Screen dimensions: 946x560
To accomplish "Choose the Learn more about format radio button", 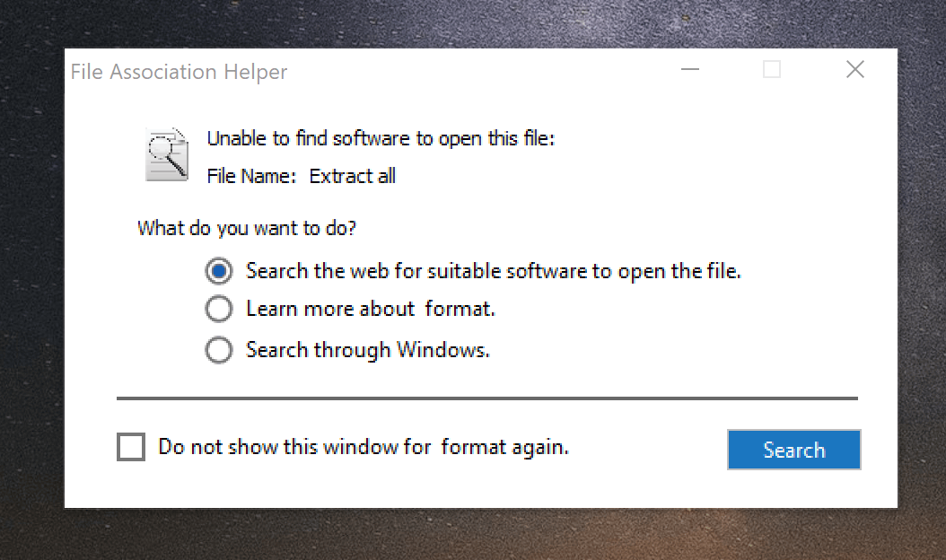I will tap(218, 309).
